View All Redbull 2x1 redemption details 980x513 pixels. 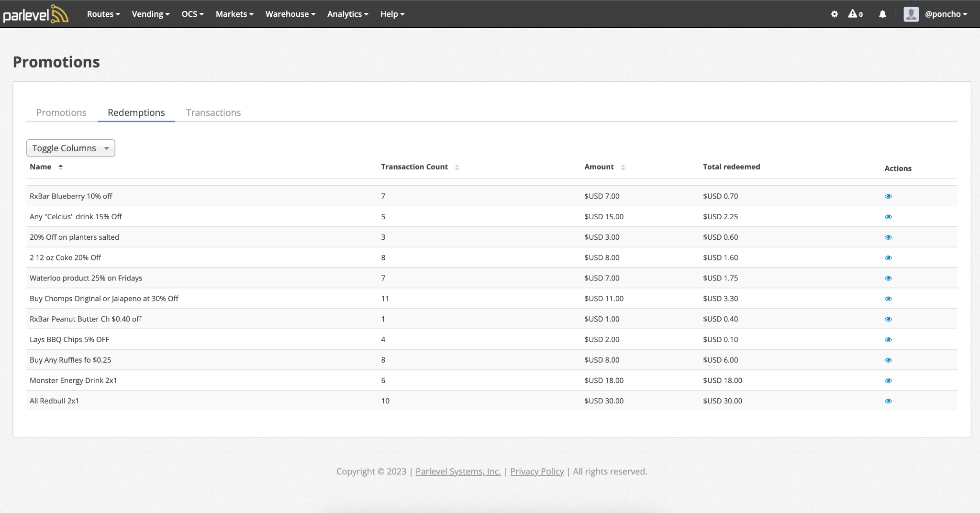pyautogui.click(x=888, y=401)
